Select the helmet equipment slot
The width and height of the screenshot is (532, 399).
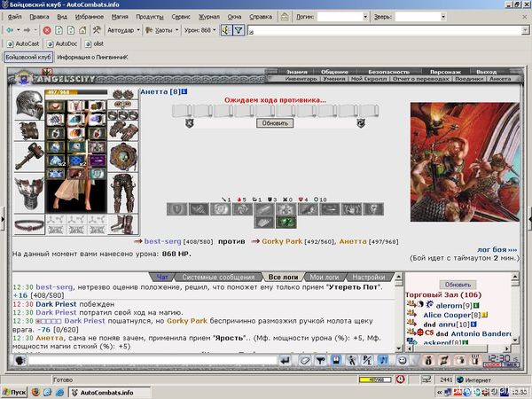pyautogui.click(x=29, y=104)
